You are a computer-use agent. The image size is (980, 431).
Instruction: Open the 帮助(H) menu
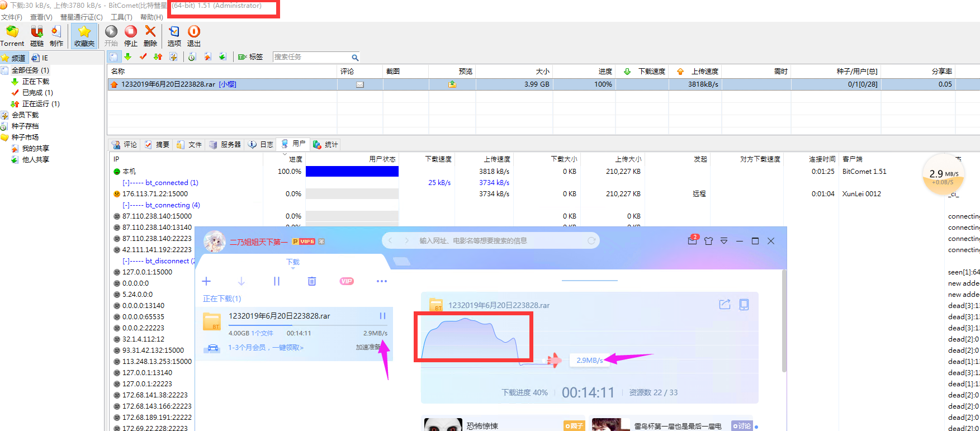(x=152, y=17)
